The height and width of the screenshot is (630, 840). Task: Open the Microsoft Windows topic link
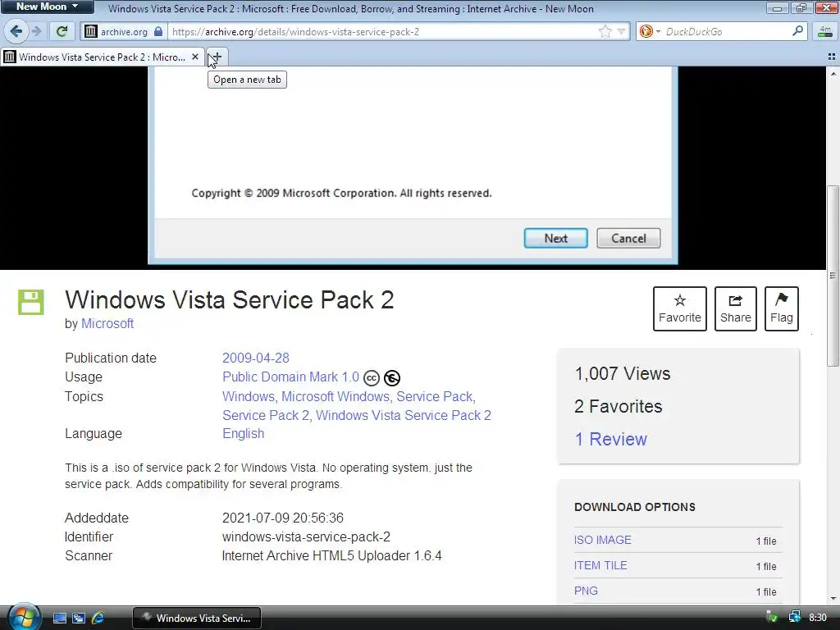coord(335,396)
